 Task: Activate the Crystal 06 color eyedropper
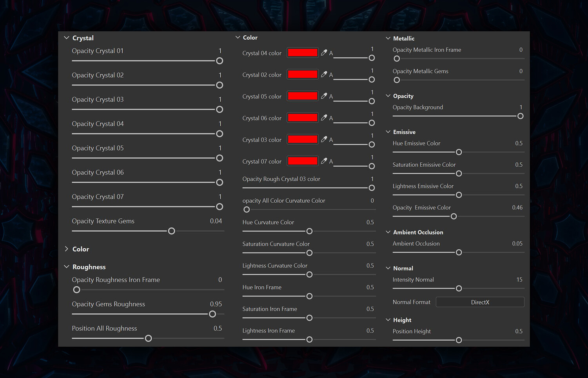point(324,117)
